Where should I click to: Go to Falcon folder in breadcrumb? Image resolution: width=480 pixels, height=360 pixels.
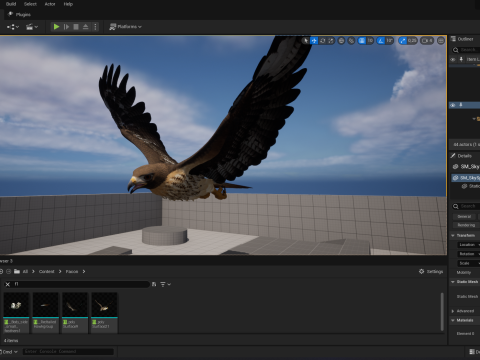point(72,271)
